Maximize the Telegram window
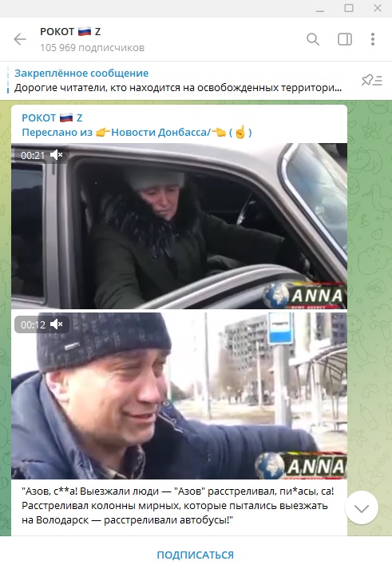This screenshot has height=573, width=392. (x=349, y=8)
